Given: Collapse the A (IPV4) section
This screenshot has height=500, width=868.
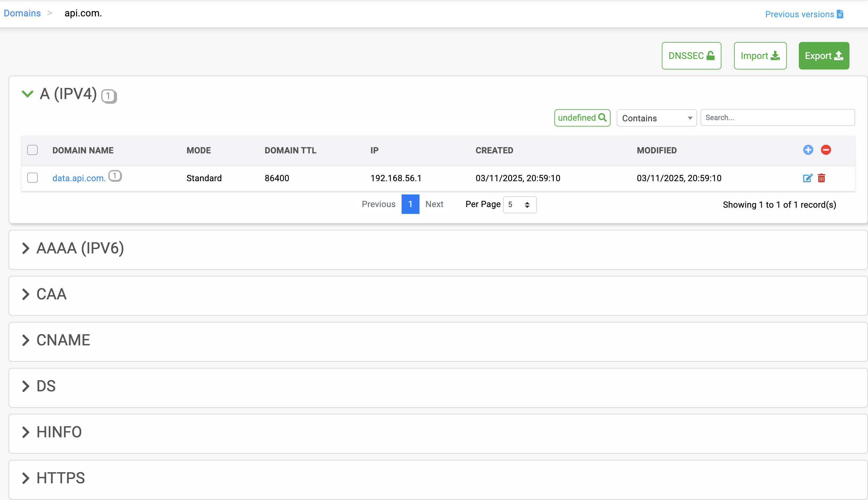Looking at the screenshot, I should coord(27,94).
